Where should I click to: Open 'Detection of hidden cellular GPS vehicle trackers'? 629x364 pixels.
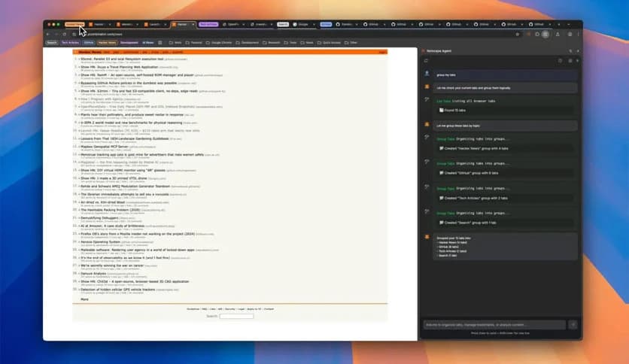point(118,290)
